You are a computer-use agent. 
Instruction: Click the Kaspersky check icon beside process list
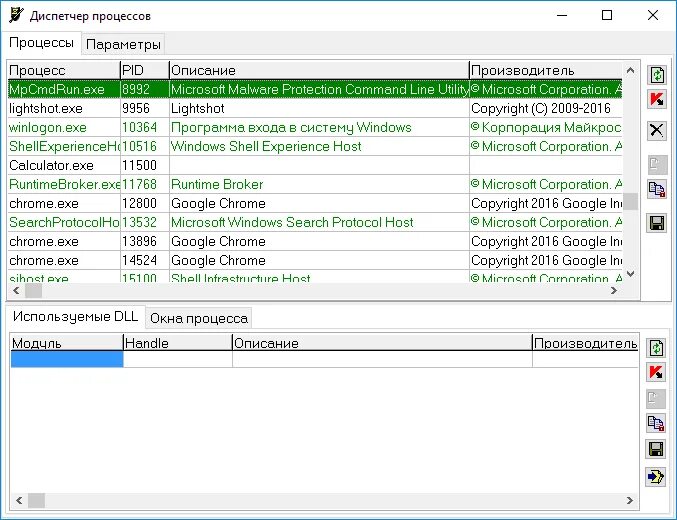click(657, 100)
